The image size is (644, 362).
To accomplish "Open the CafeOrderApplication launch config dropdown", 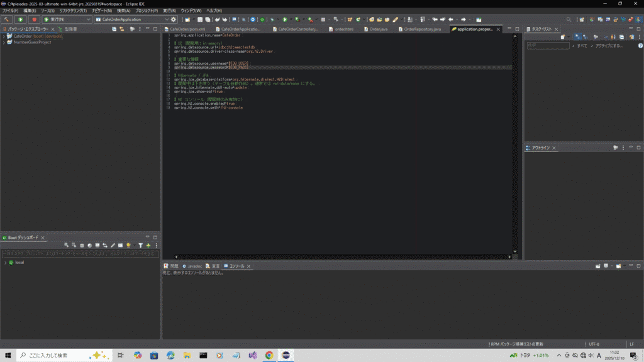I will [130, 19].
